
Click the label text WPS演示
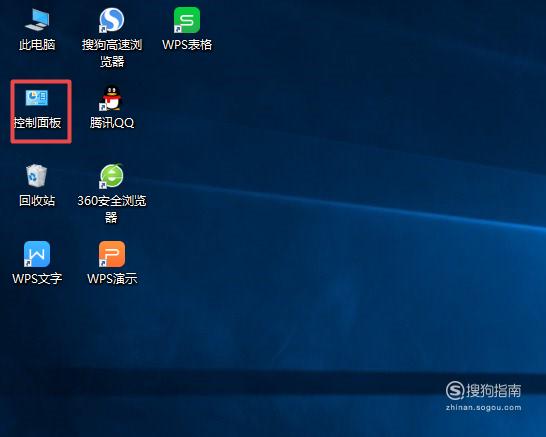(x=112, y=279)
